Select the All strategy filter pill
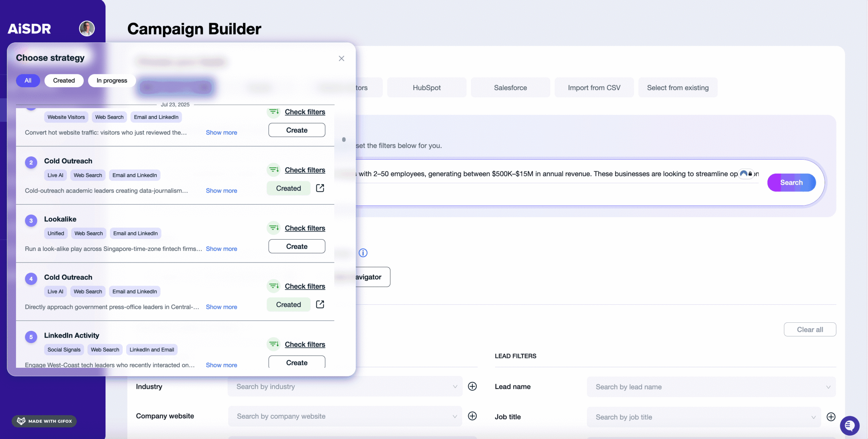868x439 pixels. (x=28, y=80)
